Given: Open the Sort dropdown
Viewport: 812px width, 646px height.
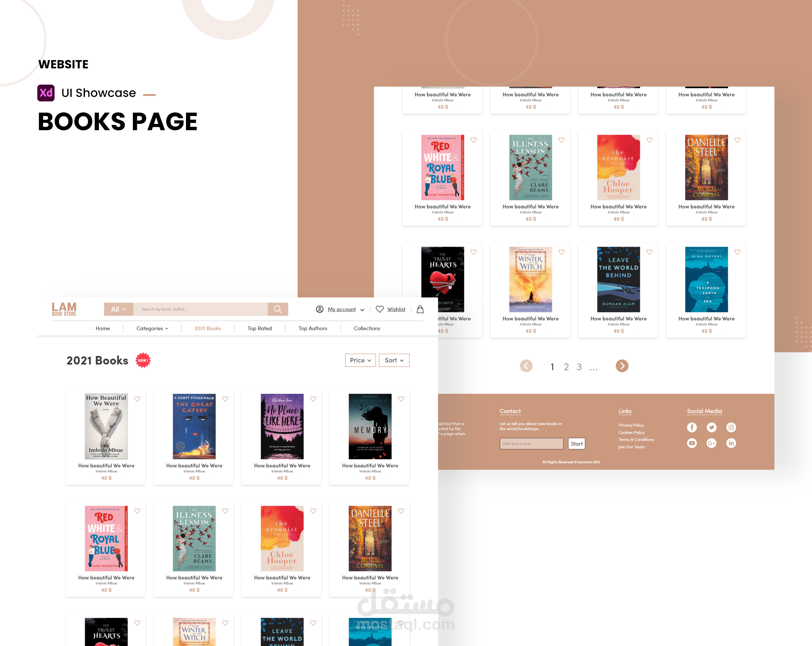Looking at the screenshot, I should pos(394,360).
